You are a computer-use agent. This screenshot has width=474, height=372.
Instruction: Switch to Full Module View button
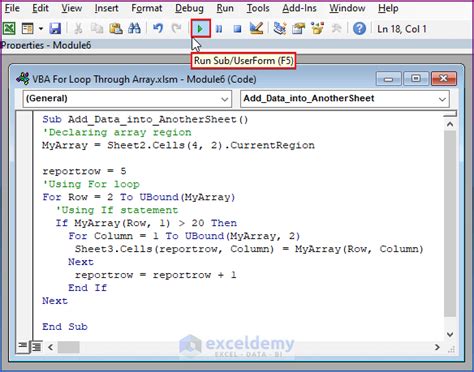[36, 347]
